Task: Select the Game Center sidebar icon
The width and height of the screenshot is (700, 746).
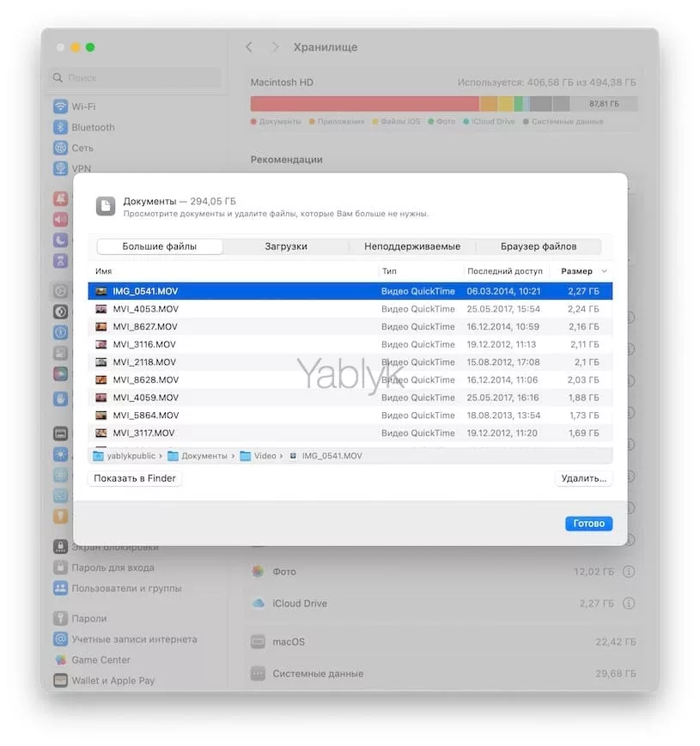Action: tap(61, 660)
